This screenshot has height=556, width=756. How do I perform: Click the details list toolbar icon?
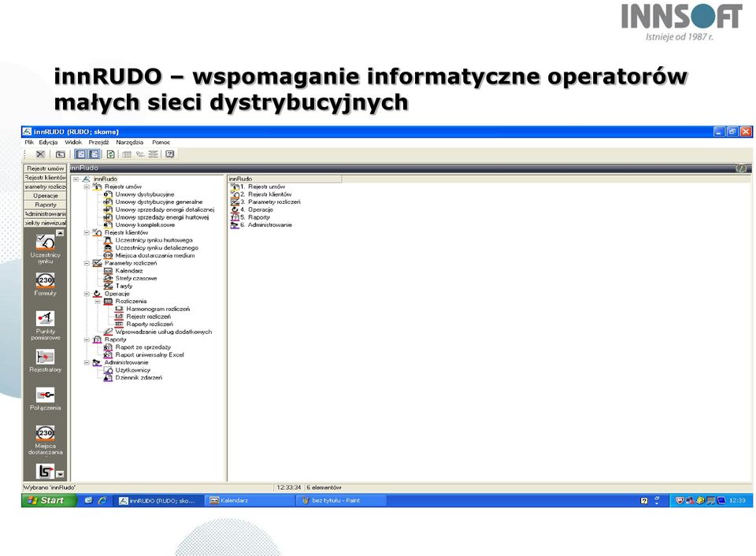tap(154, 154)
